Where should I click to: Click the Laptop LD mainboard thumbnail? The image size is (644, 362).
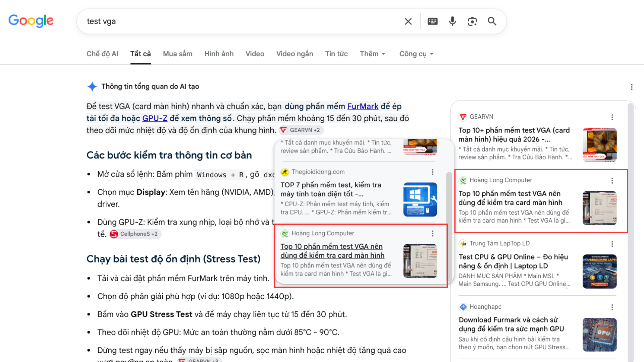(600, 271)
